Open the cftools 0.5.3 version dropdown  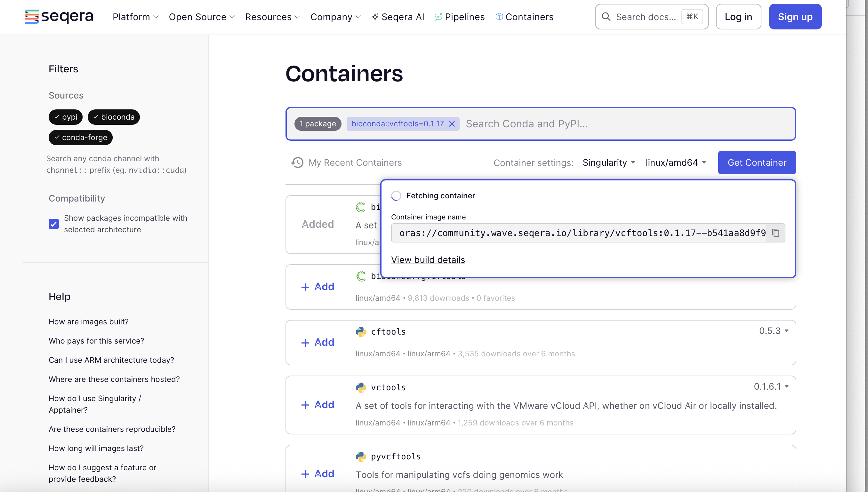tap(774, 330)
